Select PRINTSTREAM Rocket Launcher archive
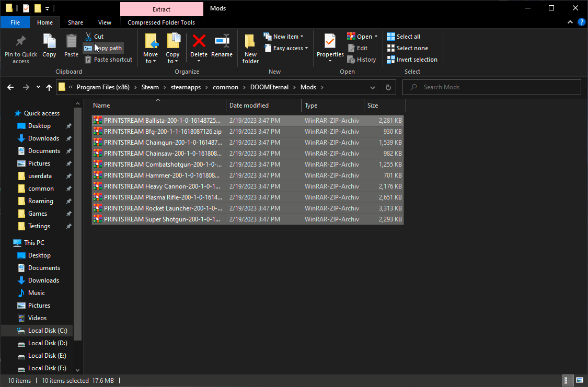Image resolution: width=588 pixels, height=387 pixels. (248, 208)
